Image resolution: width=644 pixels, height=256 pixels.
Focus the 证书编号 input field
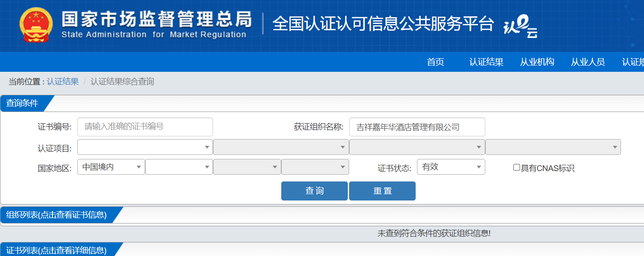[x=145, y=127]
